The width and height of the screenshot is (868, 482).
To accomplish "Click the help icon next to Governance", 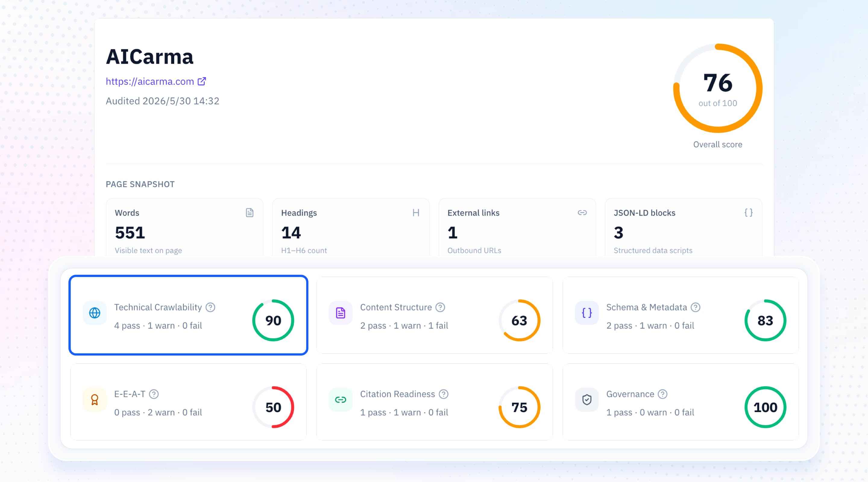I will point(662,394).
